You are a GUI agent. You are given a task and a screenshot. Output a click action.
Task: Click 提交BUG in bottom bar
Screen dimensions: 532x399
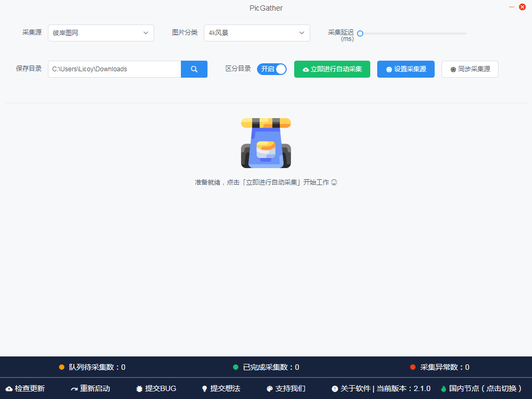156,388
